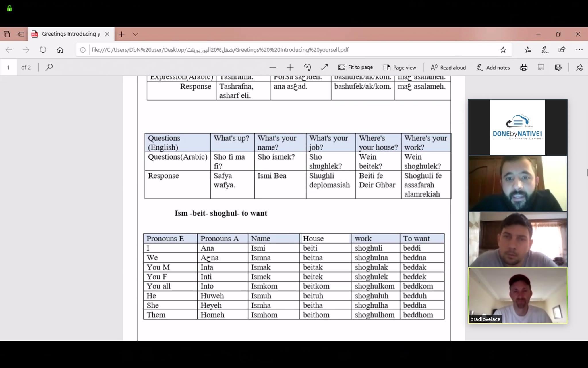Toggle Read aloud
This screenshot has height=368, width=588.
tap(448, 67)
